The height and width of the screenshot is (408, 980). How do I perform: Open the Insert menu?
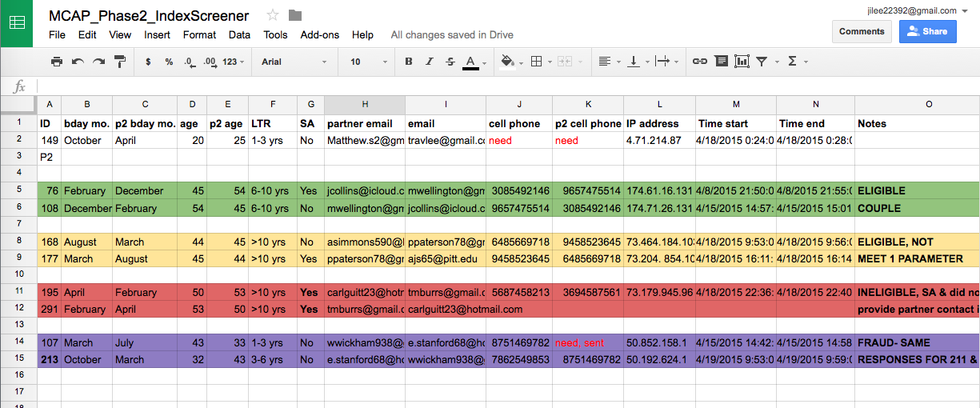(157, 35)
